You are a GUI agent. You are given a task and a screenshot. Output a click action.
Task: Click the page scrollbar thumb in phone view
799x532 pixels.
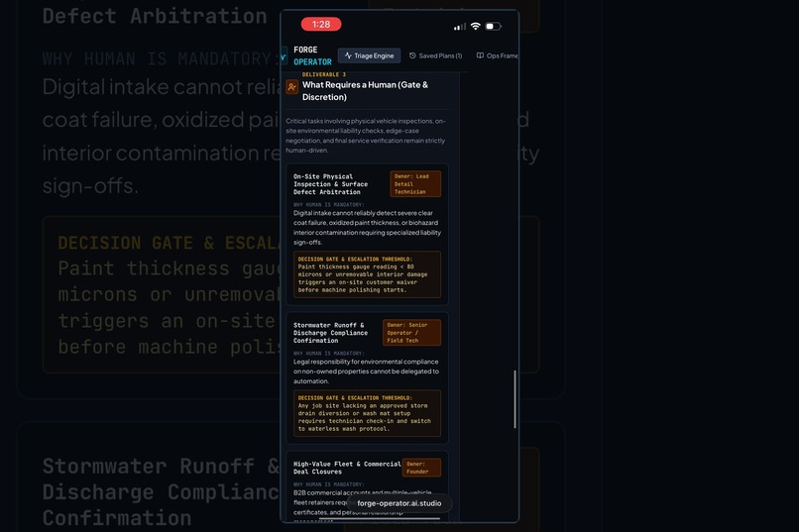(x=514, y=399)
